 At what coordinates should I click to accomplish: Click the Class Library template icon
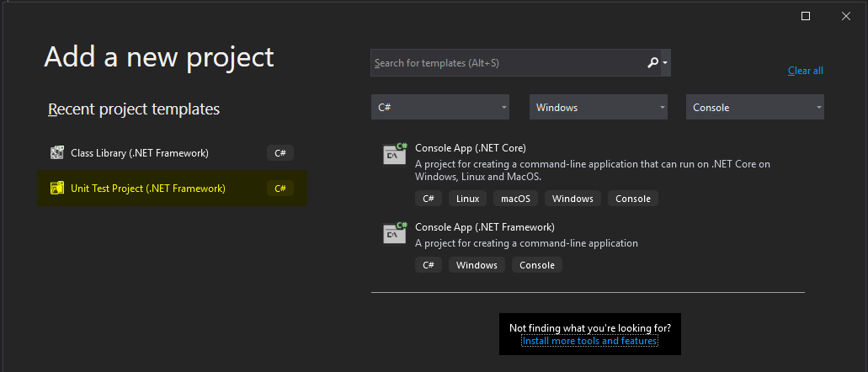pos(57,153)
